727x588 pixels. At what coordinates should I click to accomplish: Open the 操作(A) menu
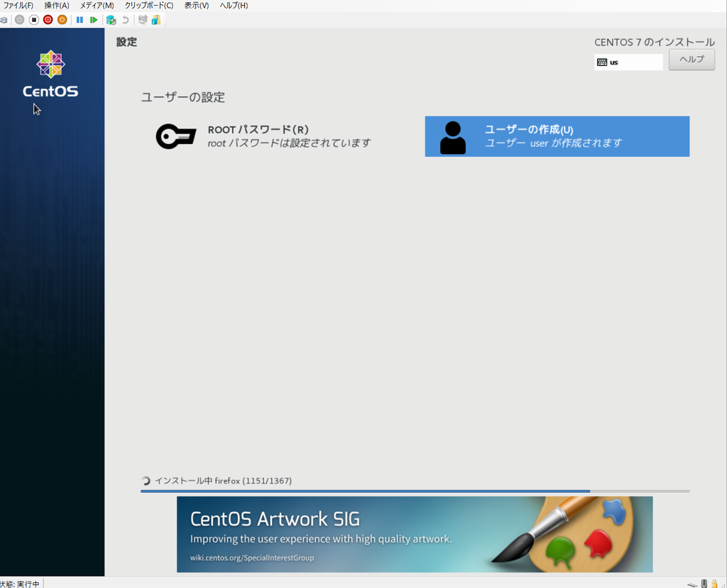tap(57, 6)
